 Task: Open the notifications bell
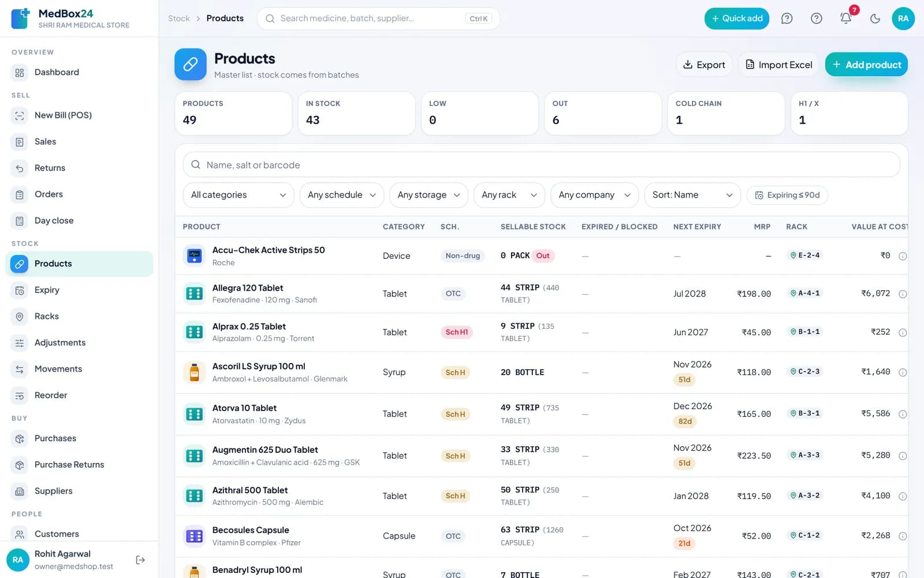pos(845,18)
